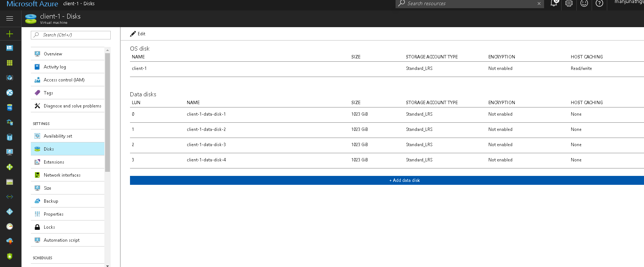Click the client-1 Disks blade header icon
The width and height of the screenshot is (644, 267).
pos(31,19)
